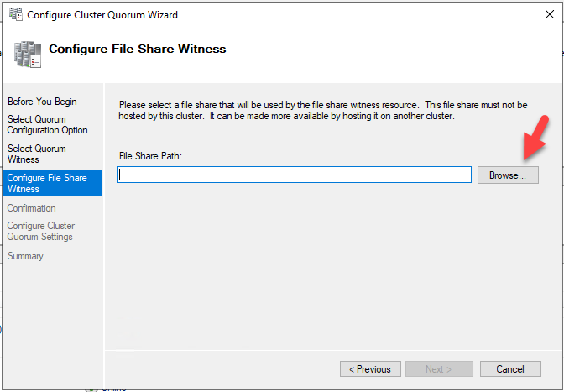The width and height of the screenshot is (564, 392).
Task: Focus the File Share Path text box
Action: click(x=294, y=175)
